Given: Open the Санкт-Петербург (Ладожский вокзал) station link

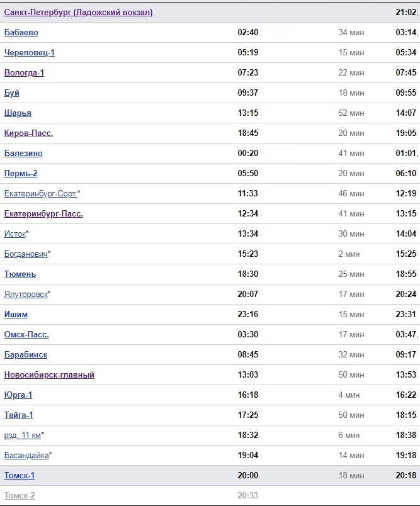Looking at the screenshot, I should click(78, 13).
